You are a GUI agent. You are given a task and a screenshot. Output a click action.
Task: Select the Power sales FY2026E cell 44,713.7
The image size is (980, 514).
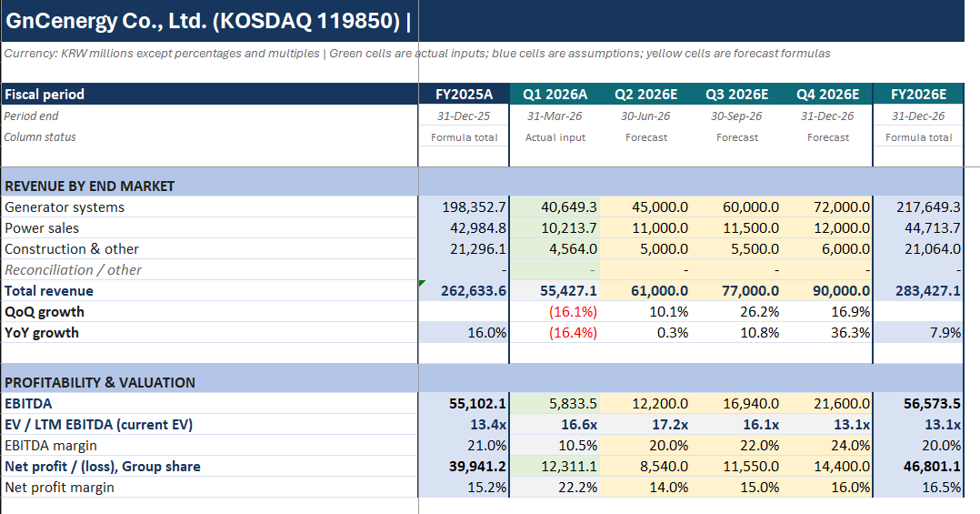coord(918,227)
